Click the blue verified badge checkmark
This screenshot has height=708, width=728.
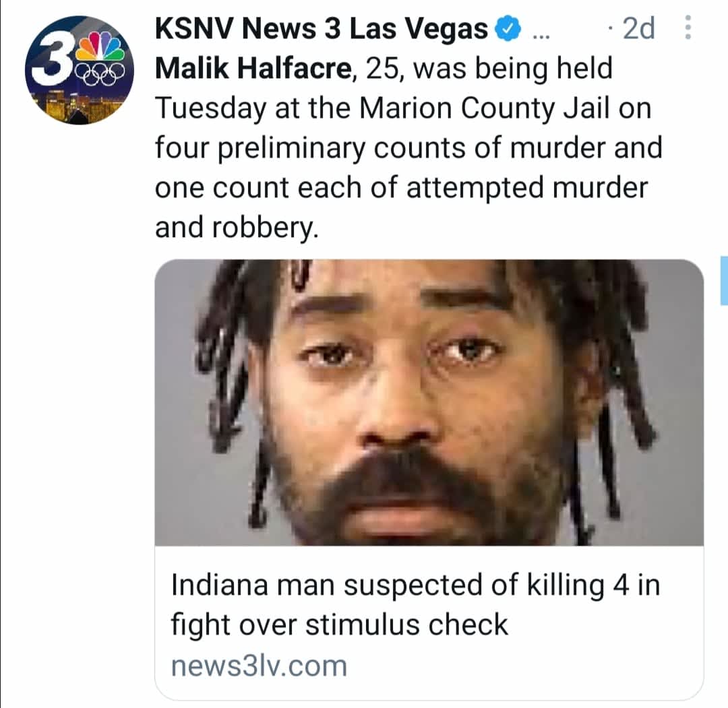tap(508, 28)
